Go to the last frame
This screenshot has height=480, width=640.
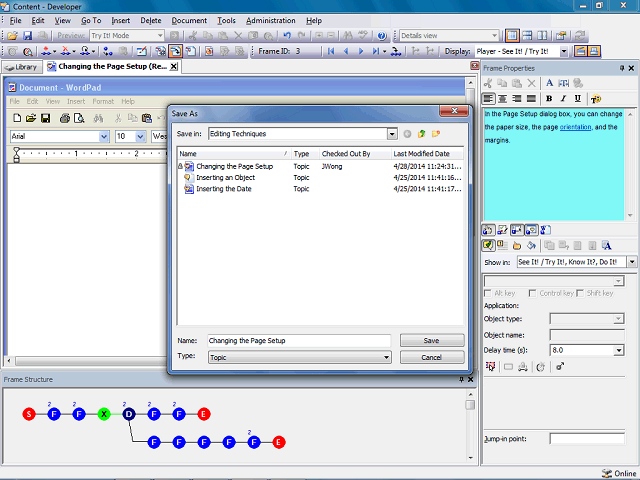[x=376, y=51]
